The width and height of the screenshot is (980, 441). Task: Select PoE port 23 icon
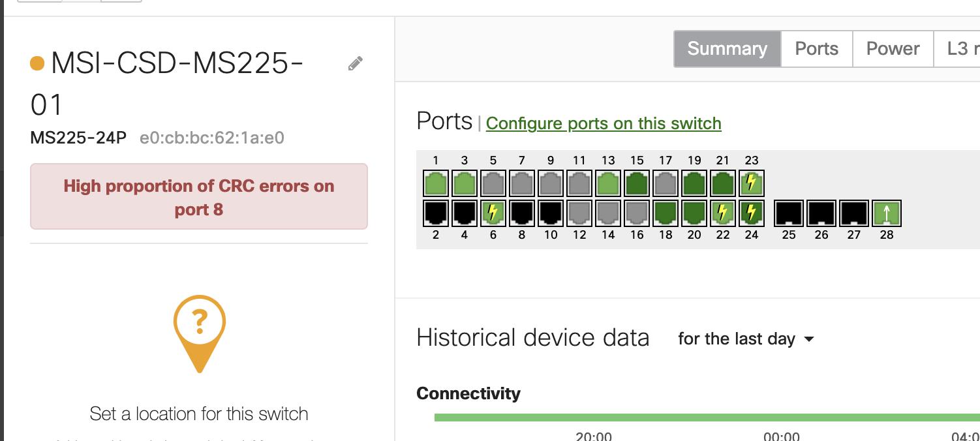click(752, 183)
